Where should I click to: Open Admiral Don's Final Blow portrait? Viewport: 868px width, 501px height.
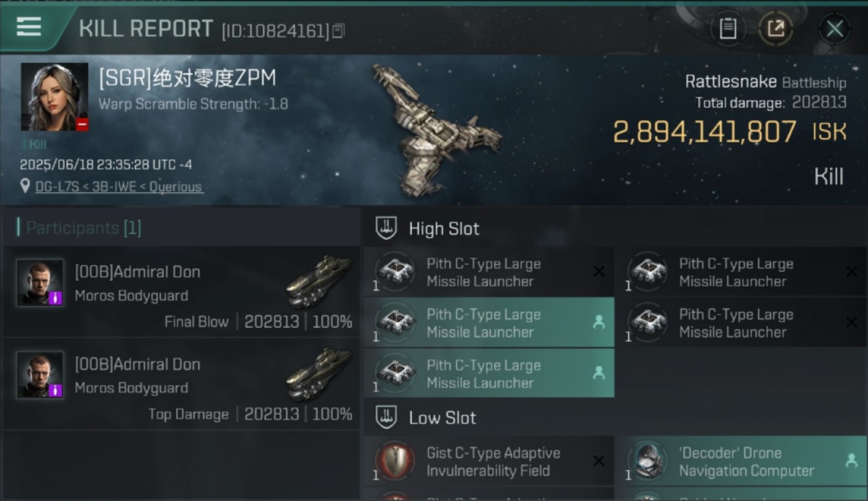point(40,283)
